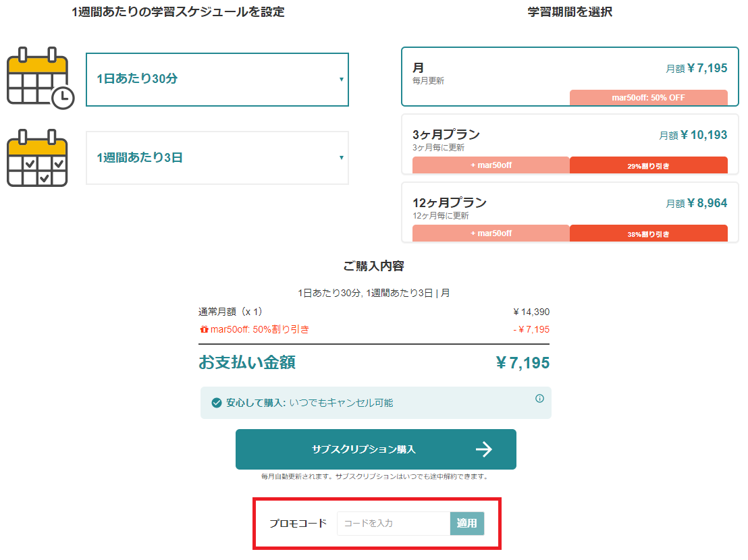Focus the コードを入力 promo code field

tap(394, 524)
